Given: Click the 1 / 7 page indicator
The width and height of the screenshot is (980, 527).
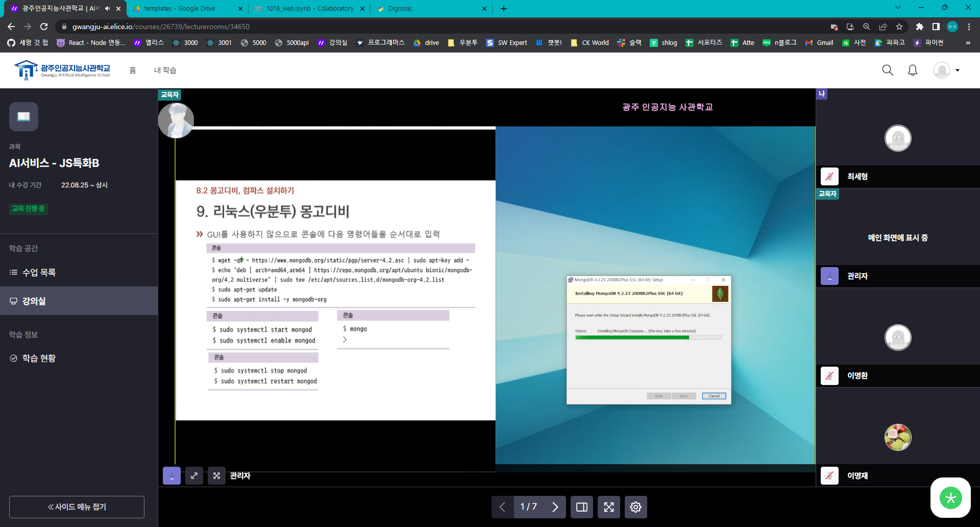Looking at the screenshot, I should [528, 507].
